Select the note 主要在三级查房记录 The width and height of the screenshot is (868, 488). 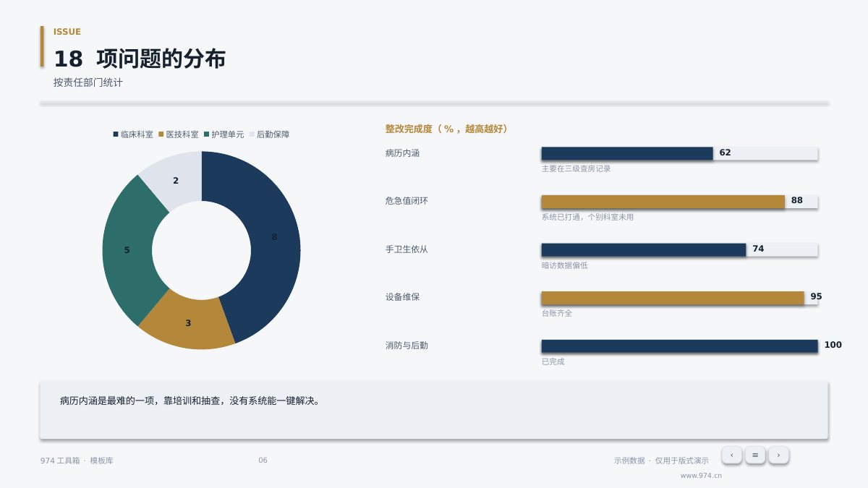click(576, 168)
